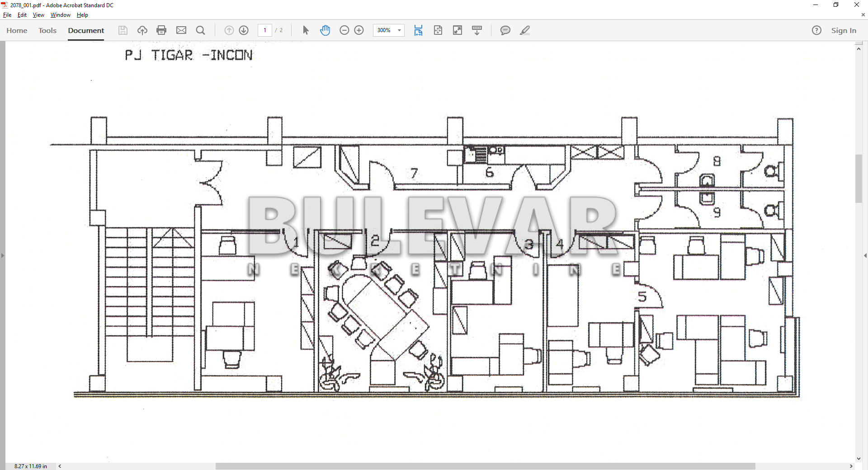Expand the left navigation pane
This screenshot has width=868, height=470.
pyautogui.click(x=3, y=256)
